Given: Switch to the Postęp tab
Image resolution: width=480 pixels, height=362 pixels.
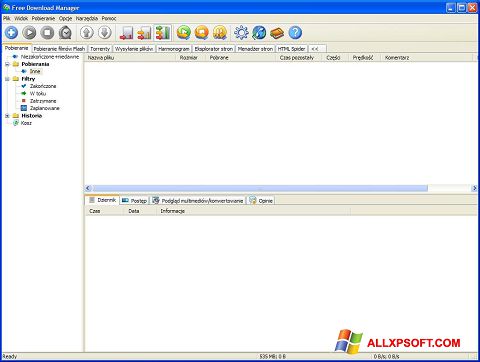Looking at the screenshot, I should click(x=135, y=201).
